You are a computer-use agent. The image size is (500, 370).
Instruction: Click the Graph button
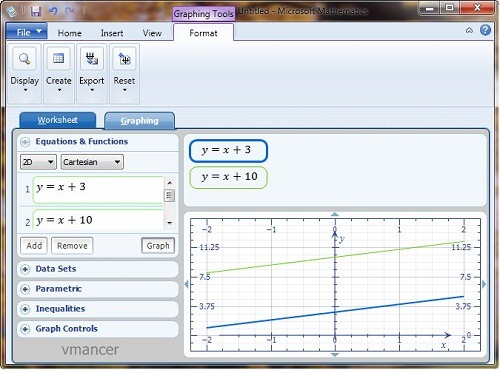pos(158,246)
